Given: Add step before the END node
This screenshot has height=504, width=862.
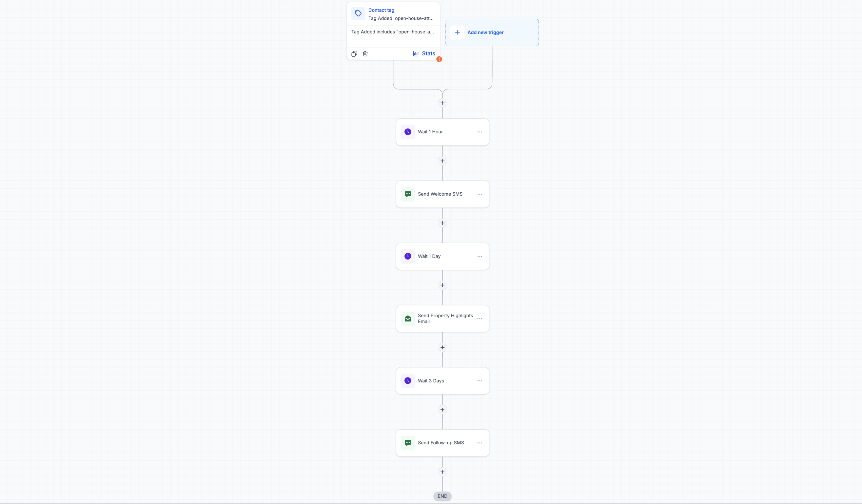Looking at the screenshot, I should 442,472.
